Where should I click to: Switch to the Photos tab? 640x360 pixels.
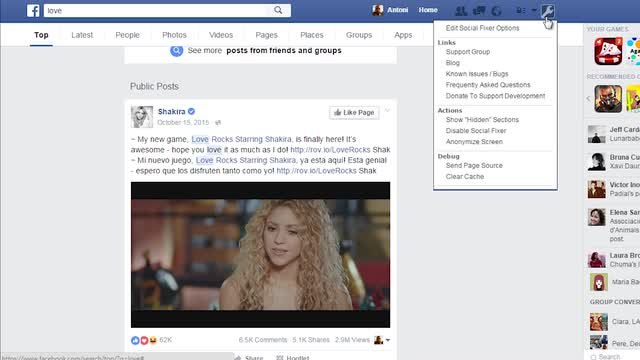pyautogui.click(x=174, y=35)
